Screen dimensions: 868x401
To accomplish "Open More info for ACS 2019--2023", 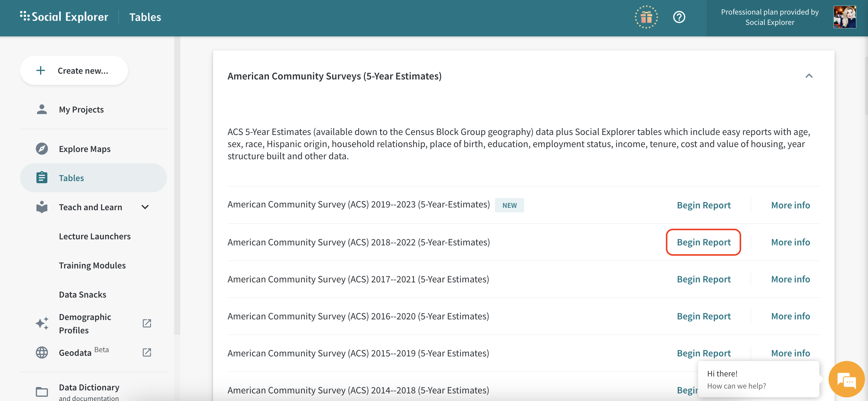I will (x=790, y=205).
